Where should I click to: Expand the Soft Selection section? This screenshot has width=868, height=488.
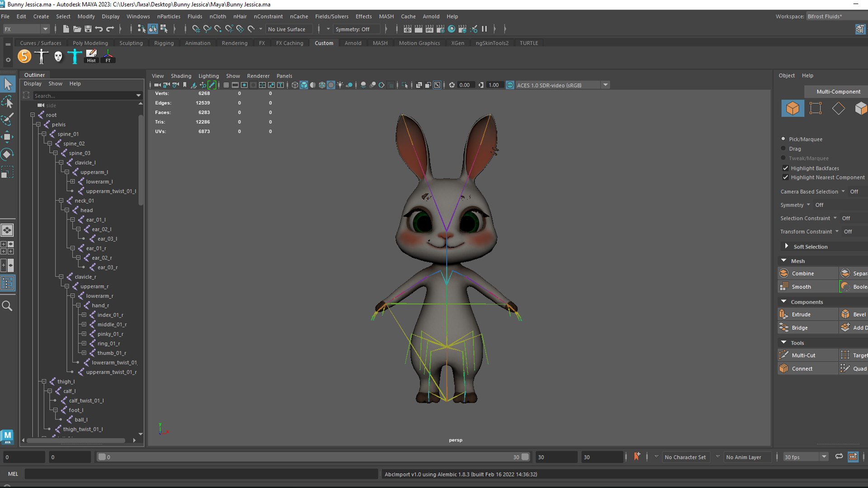click(x=787, y=246)
